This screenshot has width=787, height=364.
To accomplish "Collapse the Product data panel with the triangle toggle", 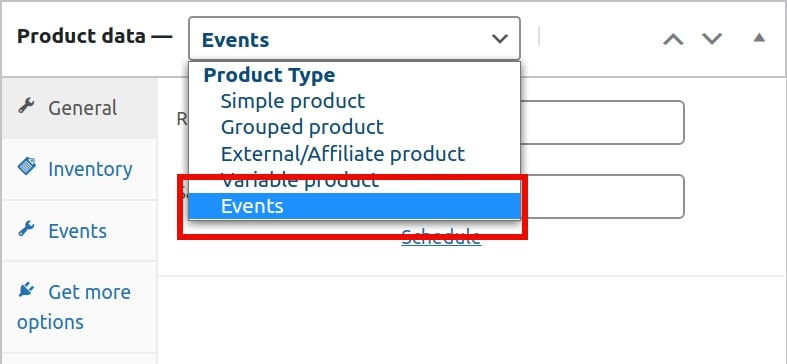I will (759, 38).
